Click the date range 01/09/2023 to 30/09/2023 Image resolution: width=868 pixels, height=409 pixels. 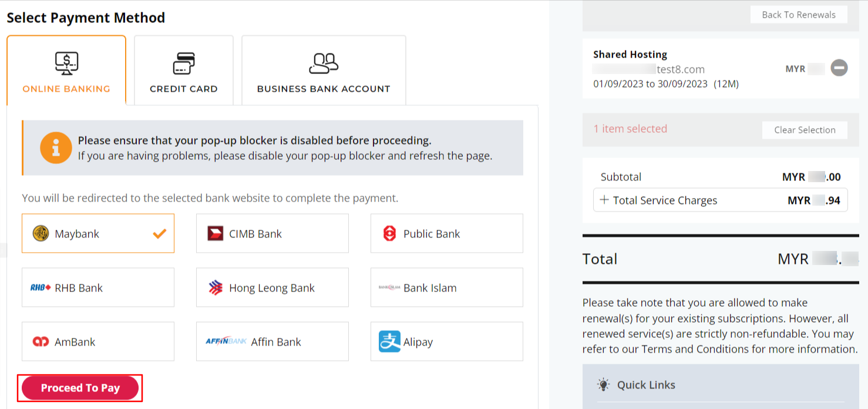pos(650,84)
